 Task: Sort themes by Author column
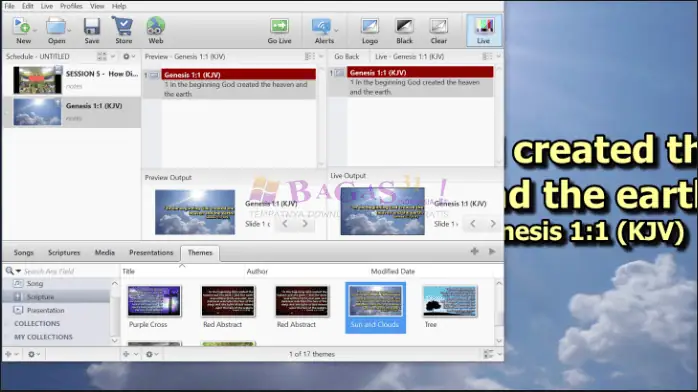pos(257,271)
